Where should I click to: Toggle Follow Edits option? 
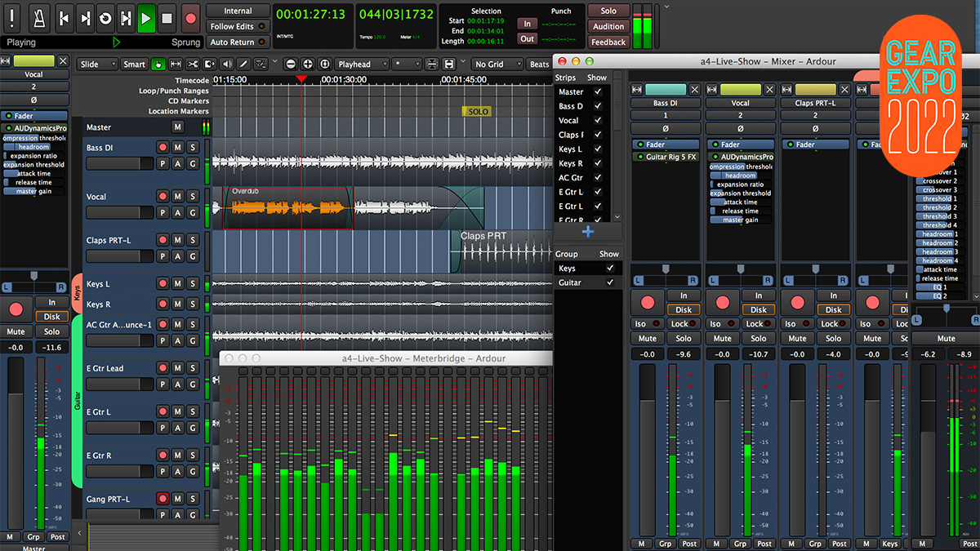click(238, 26)
